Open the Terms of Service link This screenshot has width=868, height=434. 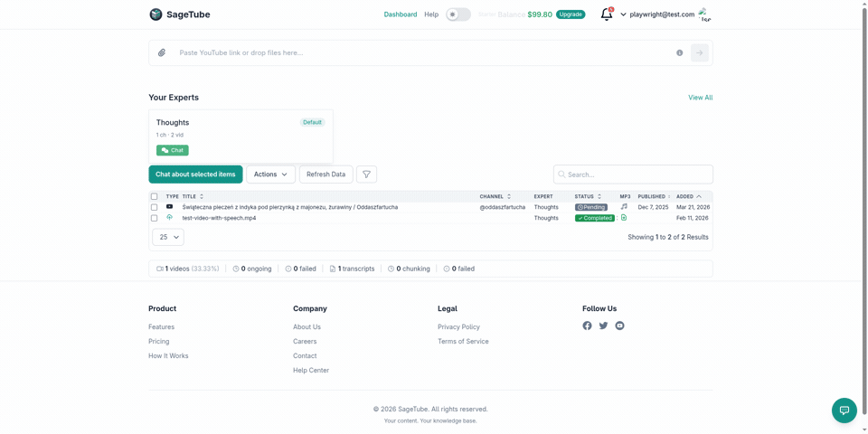[463, 342]
